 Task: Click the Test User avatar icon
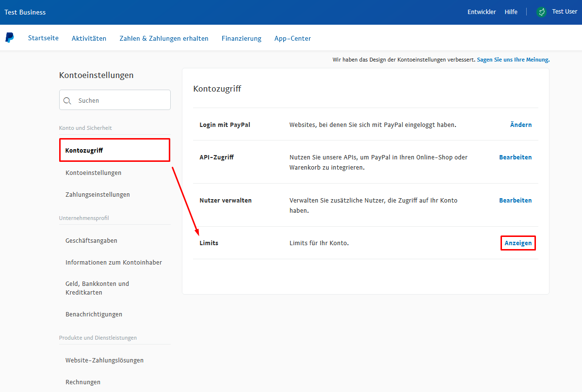(542, 12)
